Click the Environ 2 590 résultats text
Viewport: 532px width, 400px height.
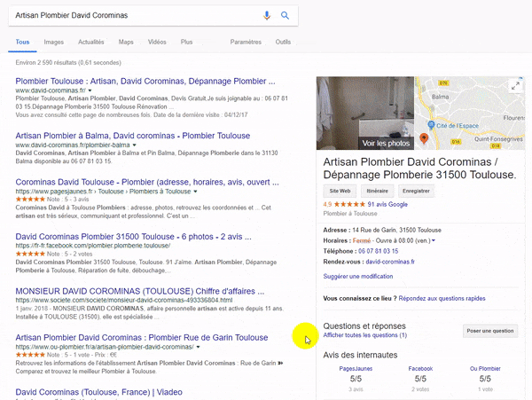coord(68,62)
